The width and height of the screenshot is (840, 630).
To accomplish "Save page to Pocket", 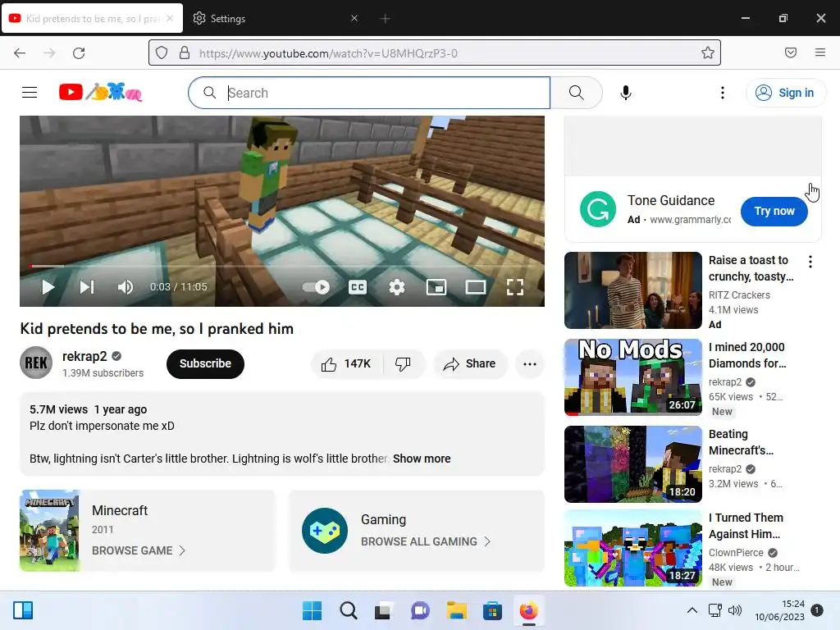I will pos(790,52).
